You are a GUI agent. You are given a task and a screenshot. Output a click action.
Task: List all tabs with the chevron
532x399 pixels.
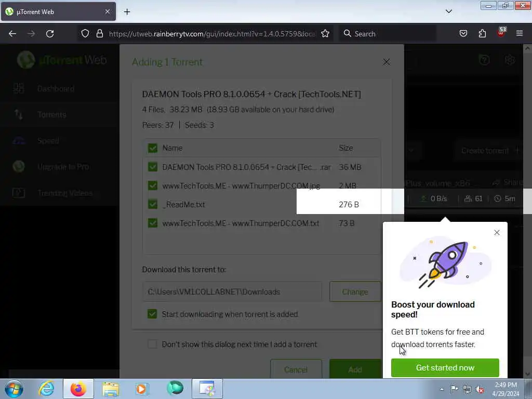tap(448, 11)
